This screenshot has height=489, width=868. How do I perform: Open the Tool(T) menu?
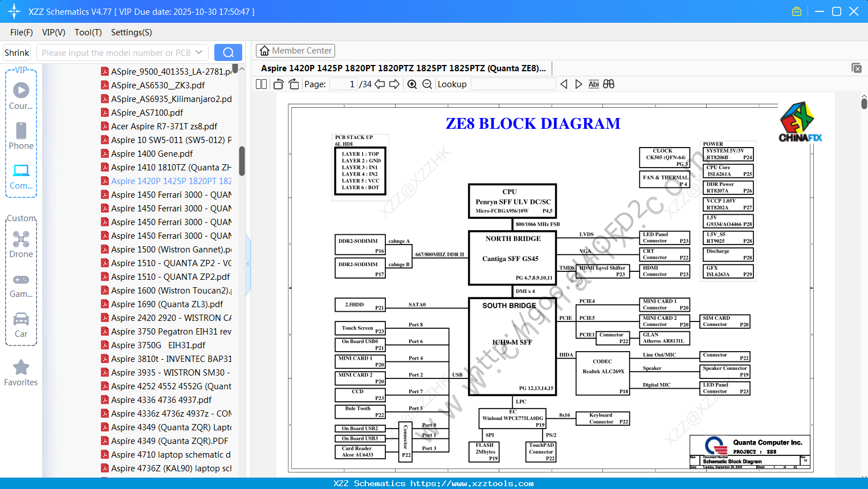(88, 32)
